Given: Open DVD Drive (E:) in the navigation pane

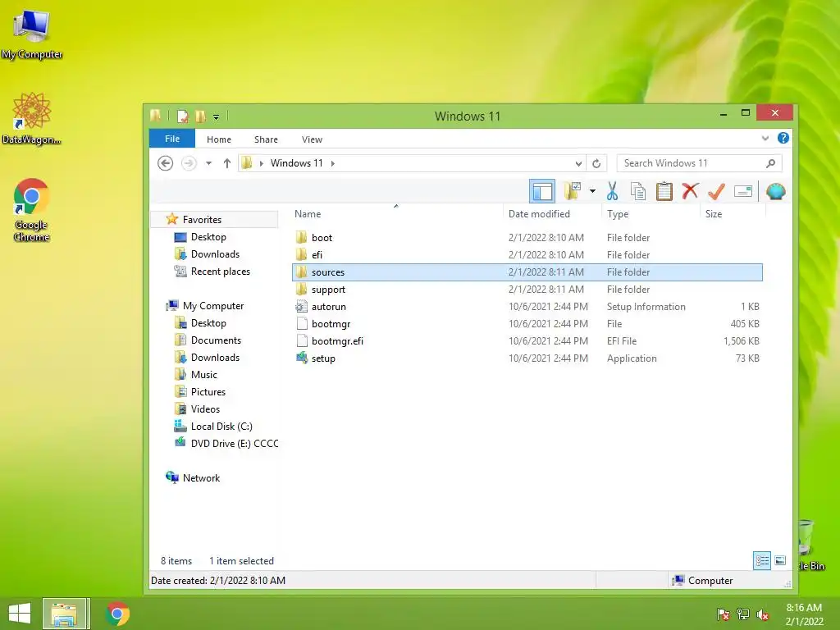Looking at the screenshot, I should [234, 443].
